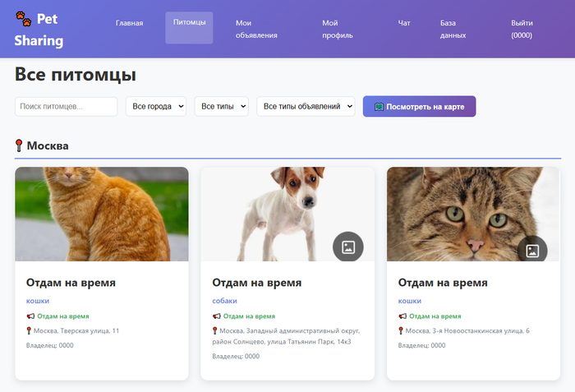575x392 pixels.
Task: Click the megaphone icon in the orange cat card
Action: [x=30, y=316]
